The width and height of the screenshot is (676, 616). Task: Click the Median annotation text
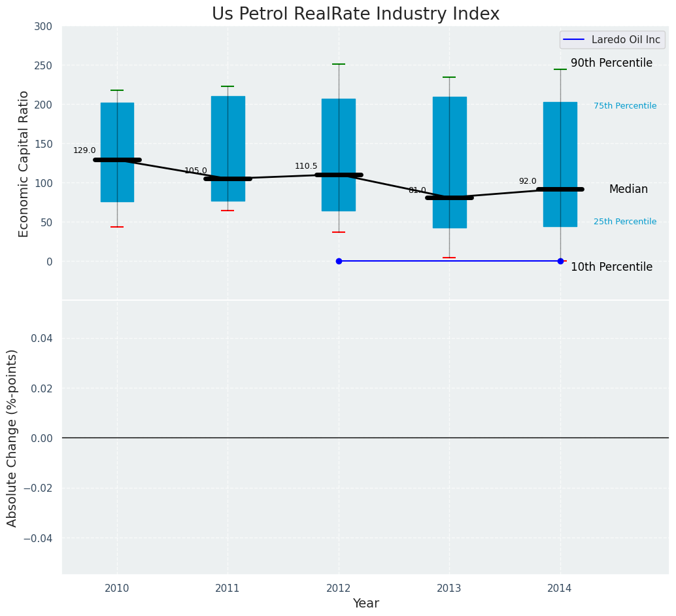628,189
